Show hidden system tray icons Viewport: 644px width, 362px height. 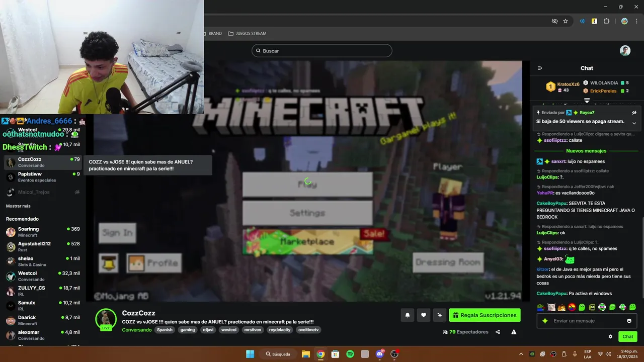coord(521,354)
